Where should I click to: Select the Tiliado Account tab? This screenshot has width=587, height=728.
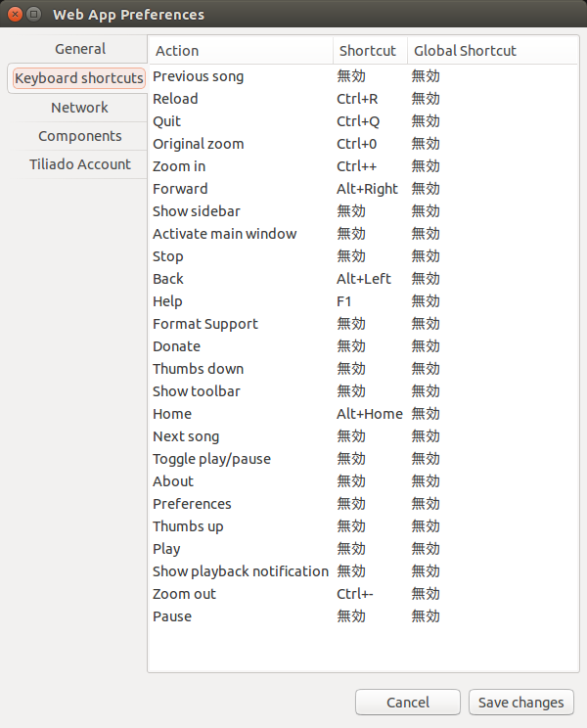click(x=80, y=164)
